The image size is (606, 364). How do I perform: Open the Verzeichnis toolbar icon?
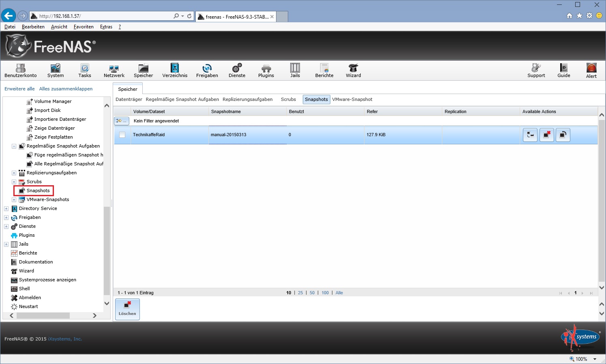click(175, 71)
